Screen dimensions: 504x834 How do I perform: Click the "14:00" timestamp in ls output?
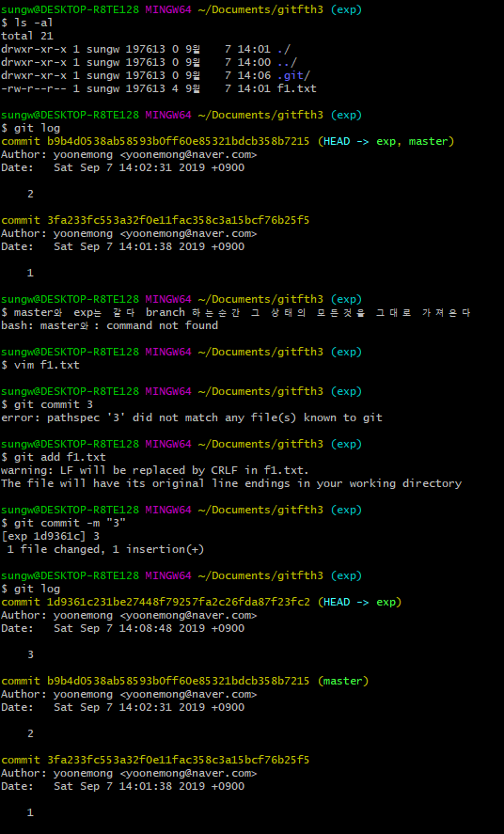click(x=254, y=62)
